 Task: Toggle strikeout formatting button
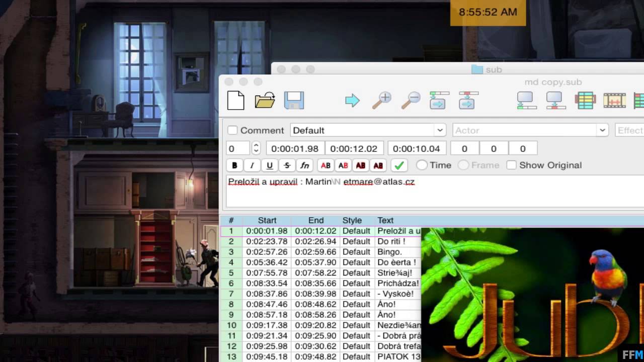(287, 165)
